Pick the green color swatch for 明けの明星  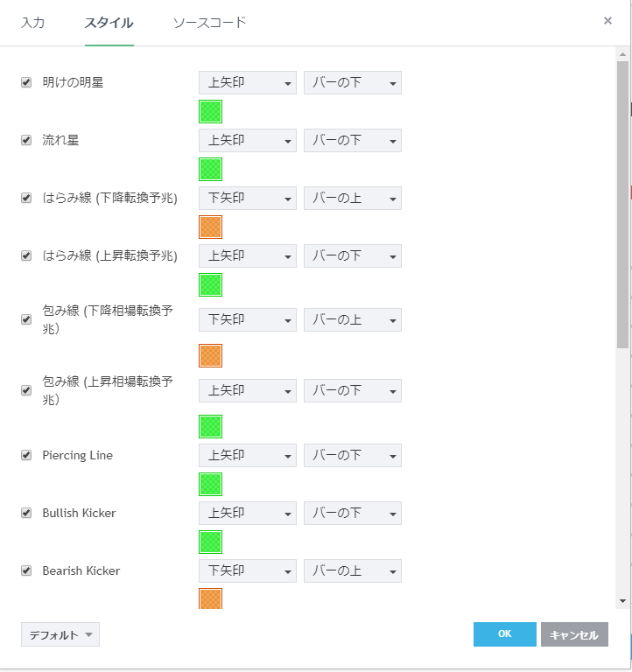[211, 112]
